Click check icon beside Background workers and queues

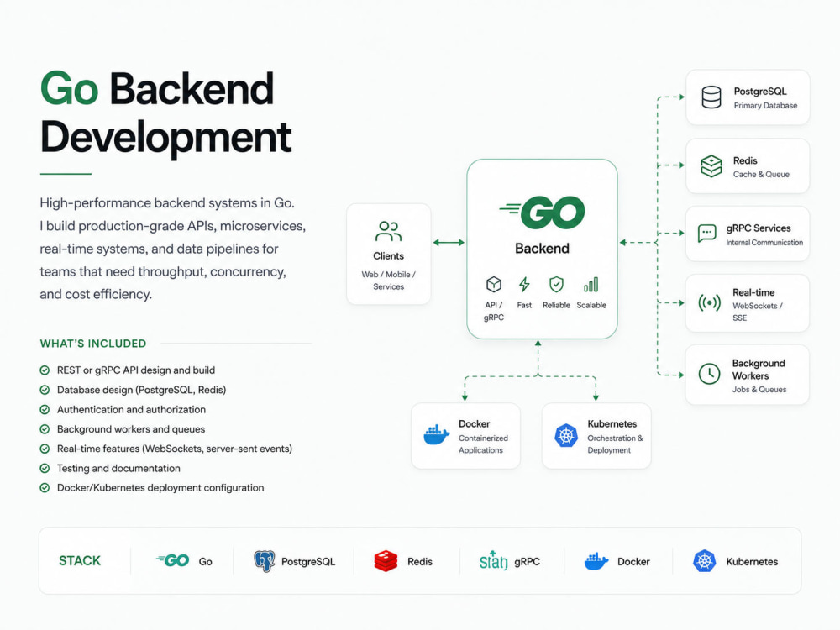(x=45, y=429)
